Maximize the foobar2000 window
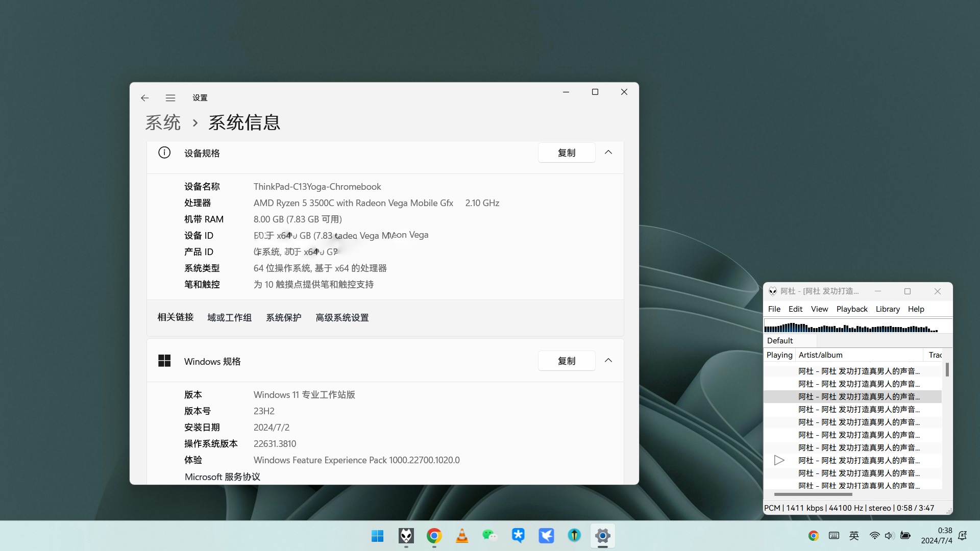980x551 pixels. pyautogui.click(x=908, y=291)
